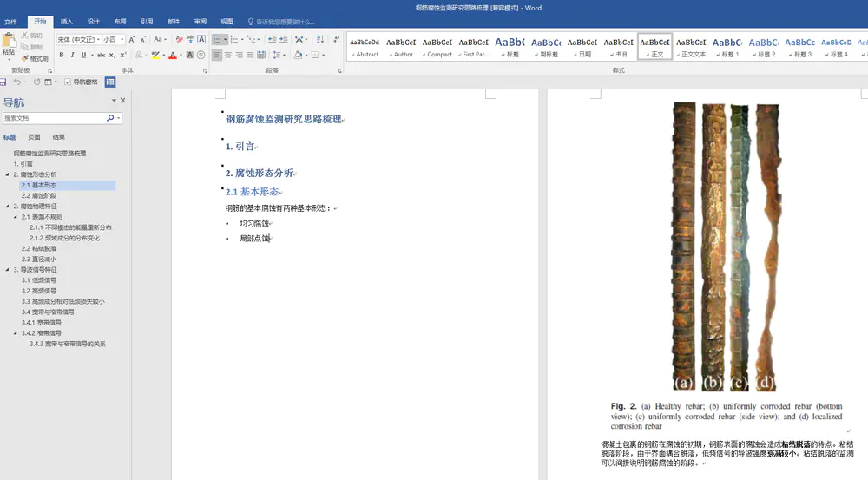The image size is (868, 480).
Task: Switch to the 设计 (Design) ribbon tab
Action: click(94, 22)
